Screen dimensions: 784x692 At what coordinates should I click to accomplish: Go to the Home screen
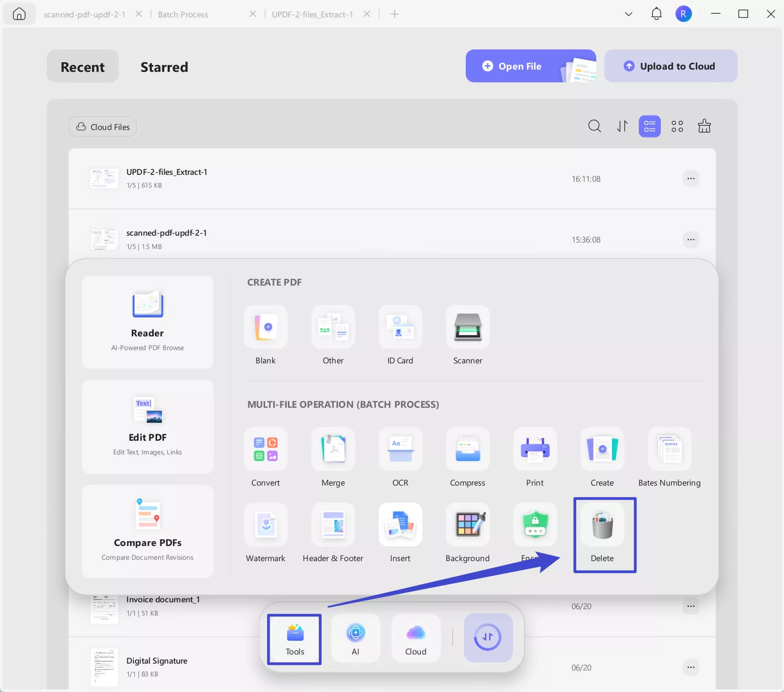point(19,14)
